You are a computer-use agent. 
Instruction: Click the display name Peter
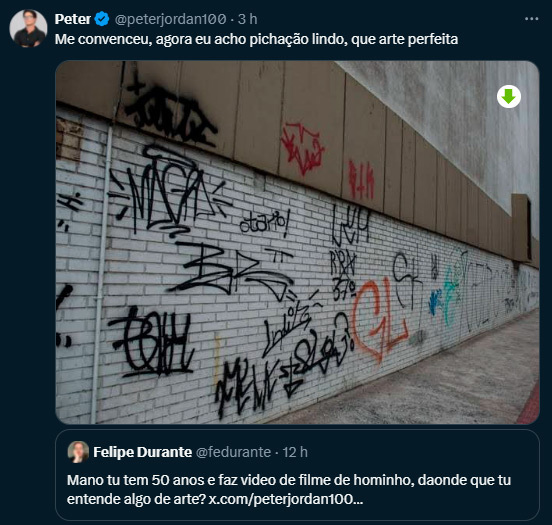[73, 19]
